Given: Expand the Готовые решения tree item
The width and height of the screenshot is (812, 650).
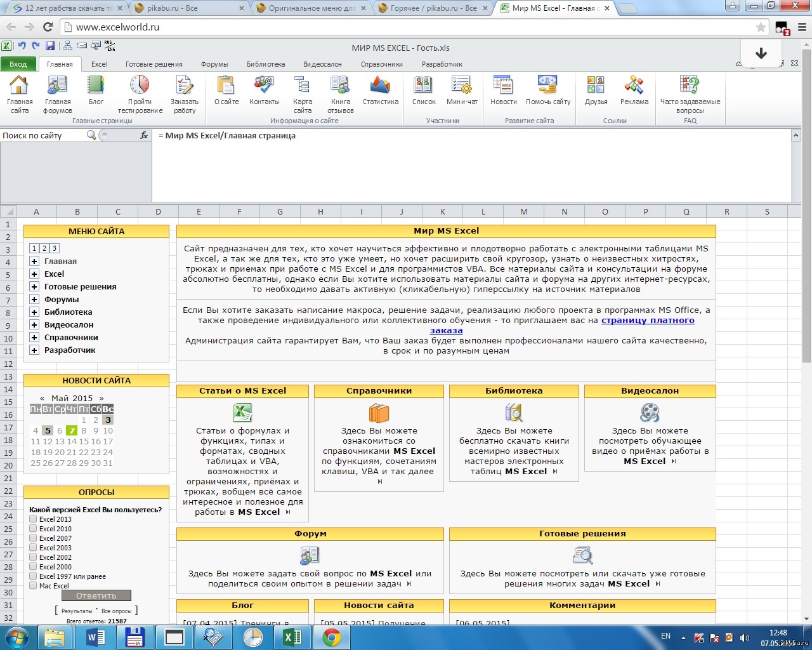Looking at the screenshot, I should 34,286.
